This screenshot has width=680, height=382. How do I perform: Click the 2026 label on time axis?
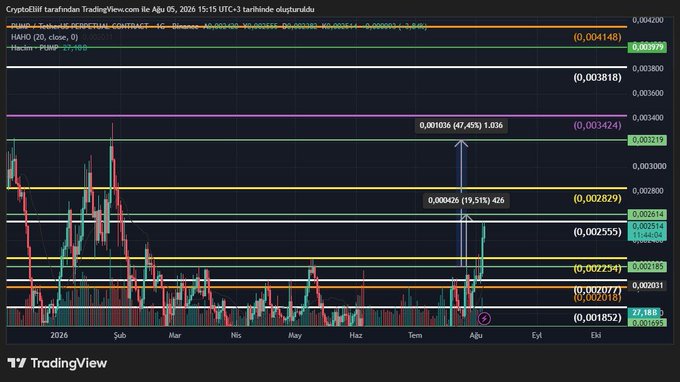tap(59, 335)
